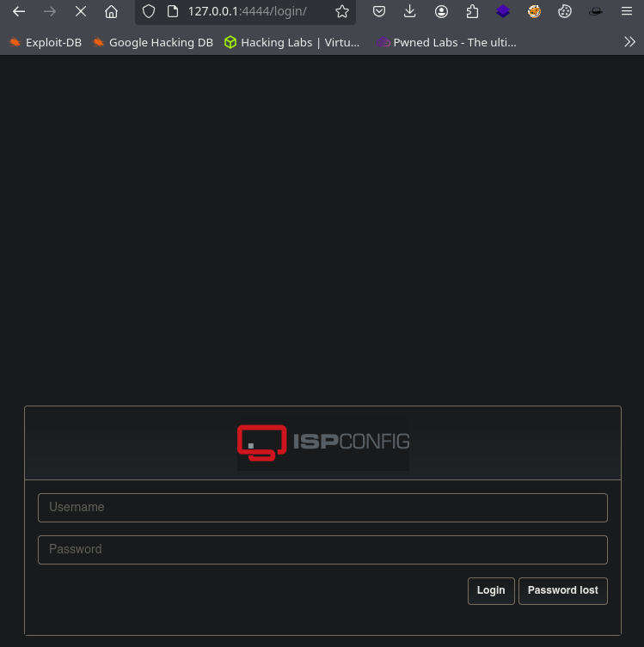644x647 pixels.
Task: Click the forward navigation arrow
Action: point(50,11)
